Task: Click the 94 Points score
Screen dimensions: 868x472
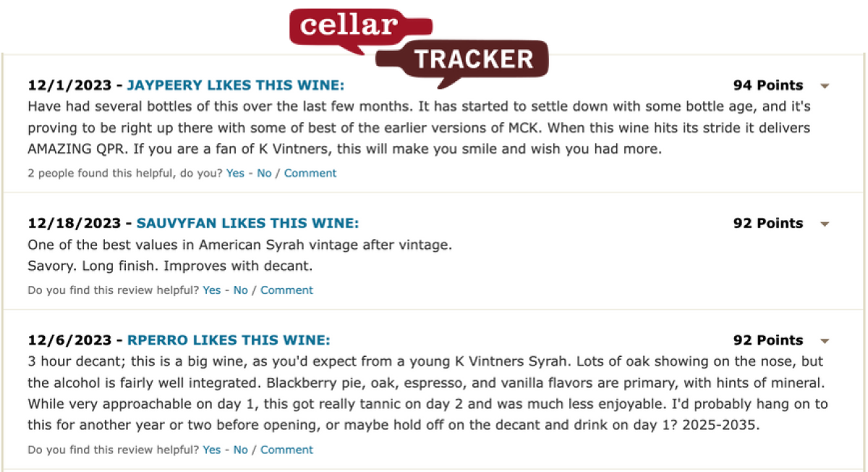Action: tap(768, 85)
